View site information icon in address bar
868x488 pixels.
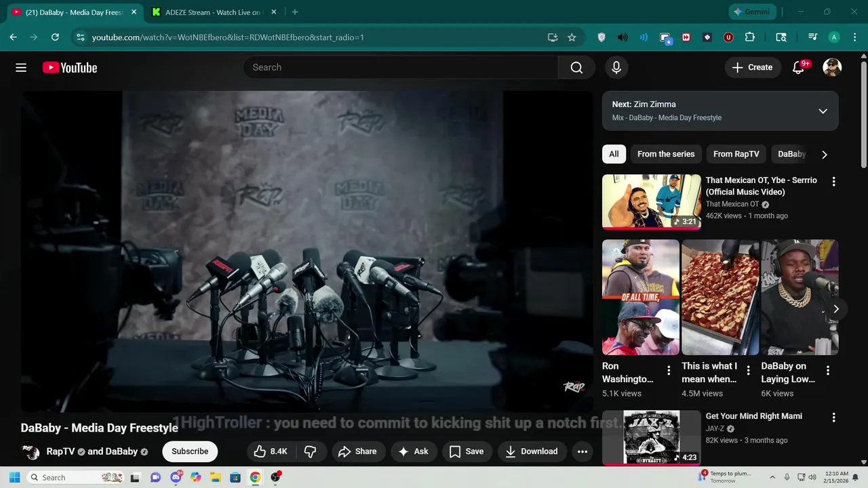pos(80,37)
